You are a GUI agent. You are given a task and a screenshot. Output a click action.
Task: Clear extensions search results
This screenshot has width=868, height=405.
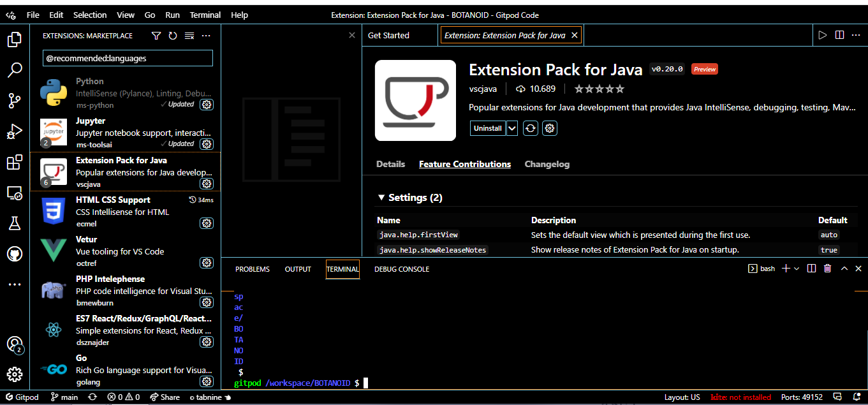coord(189,36)
